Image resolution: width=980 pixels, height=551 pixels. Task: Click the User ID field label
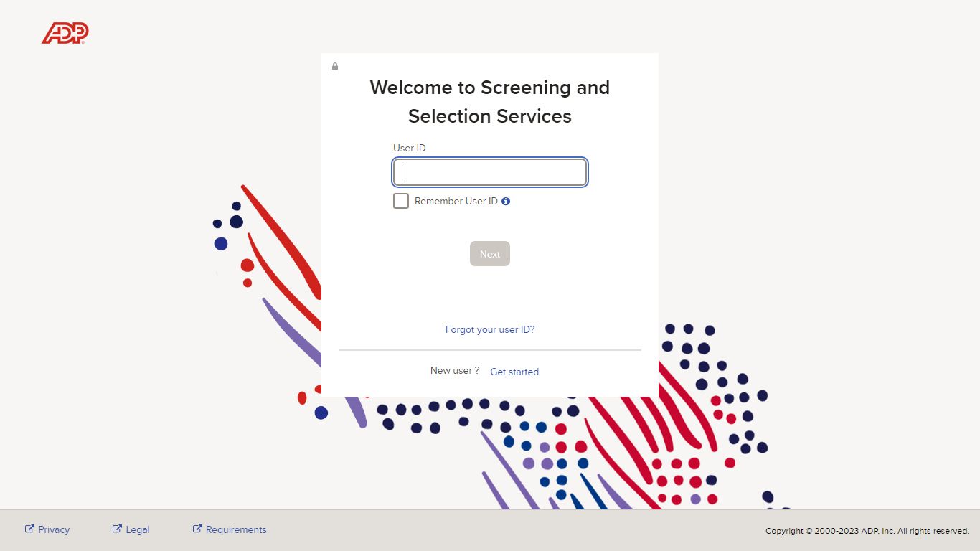coord(409,148)
